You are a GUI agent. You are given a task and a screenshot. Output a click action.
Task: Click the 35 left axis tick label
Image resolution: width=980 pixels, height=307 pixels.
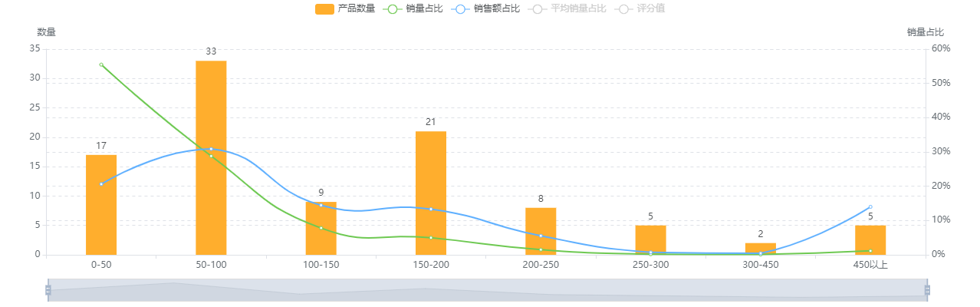(x=35, y=48)
